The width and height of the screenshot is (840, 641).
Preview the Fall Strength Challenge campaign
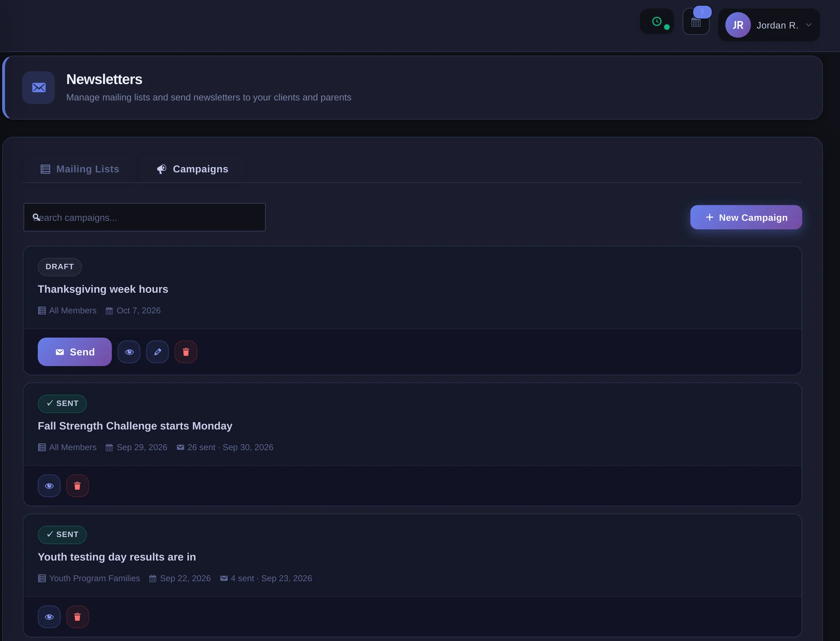click(x=49, y=486)
